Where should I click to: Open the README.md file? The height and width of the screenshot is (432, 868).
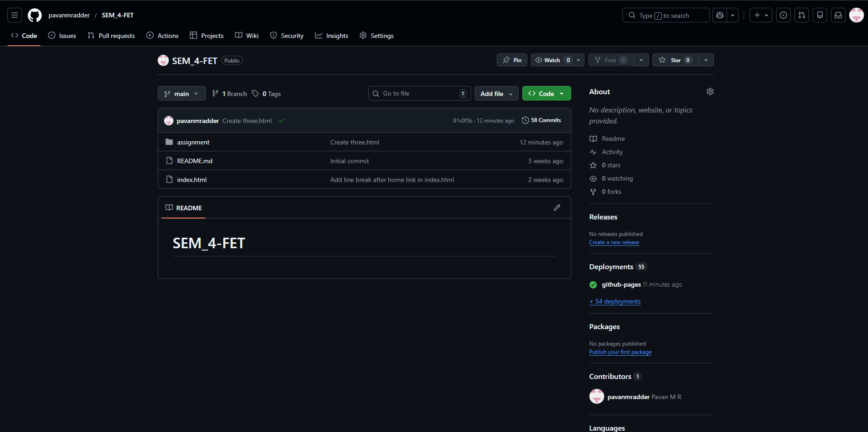click(x=195, y=161)
